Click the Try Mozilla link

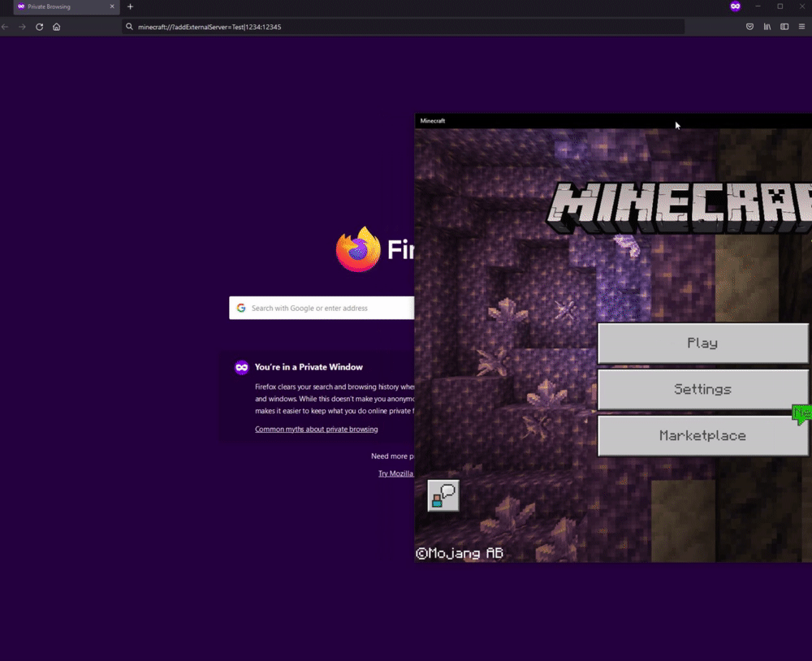(x=395, y=473)
